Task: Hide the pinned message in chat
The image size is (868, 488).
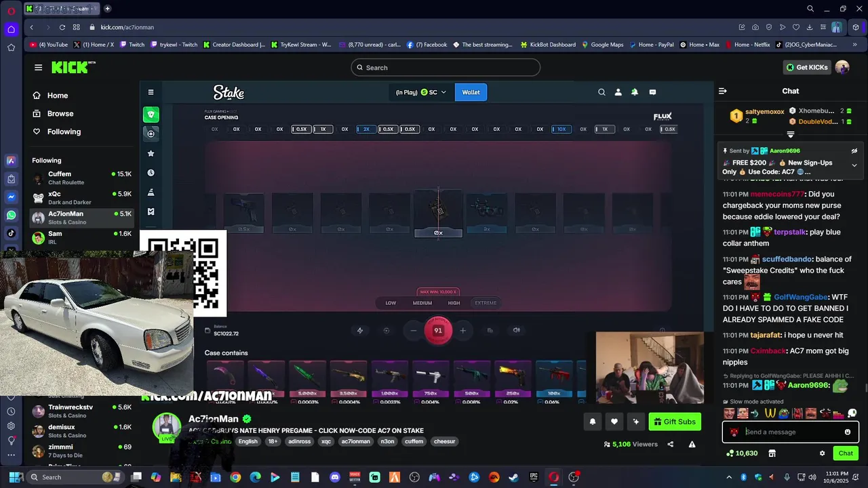Action: [854, 151]
